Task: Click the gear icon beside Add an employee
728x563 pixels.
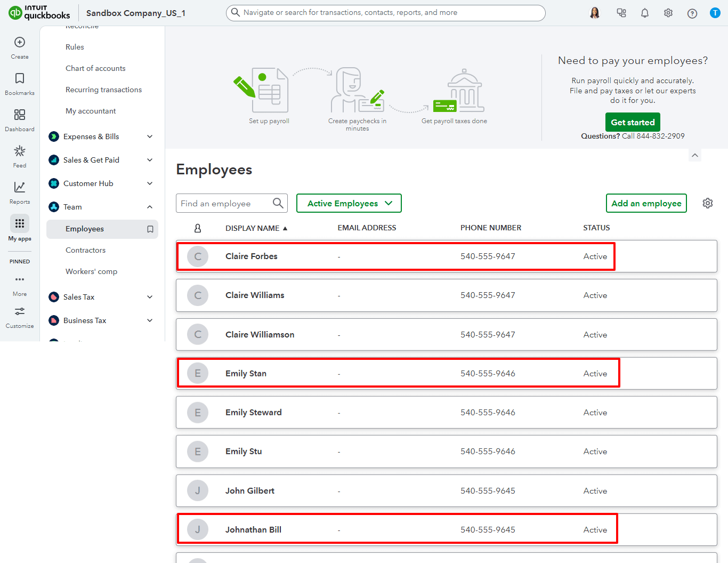Action: 708,203
